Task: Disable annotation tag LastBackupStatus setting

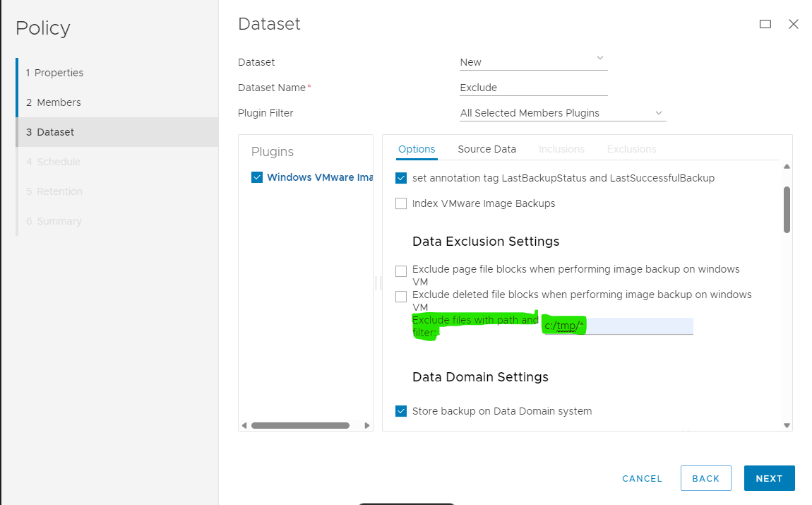Action: click(401, 178)
